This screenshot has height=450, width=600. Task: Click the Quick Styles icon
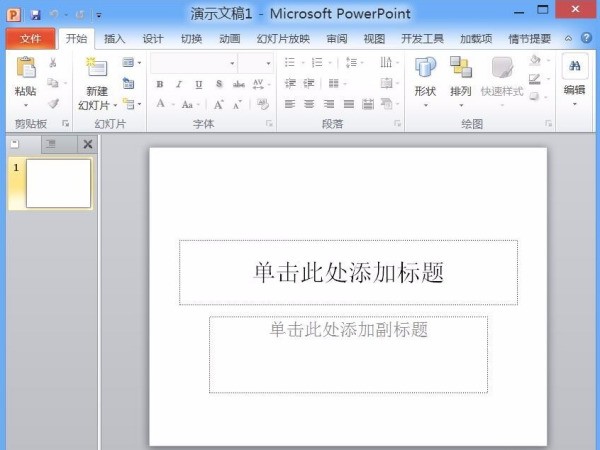[x=502, y=67]
